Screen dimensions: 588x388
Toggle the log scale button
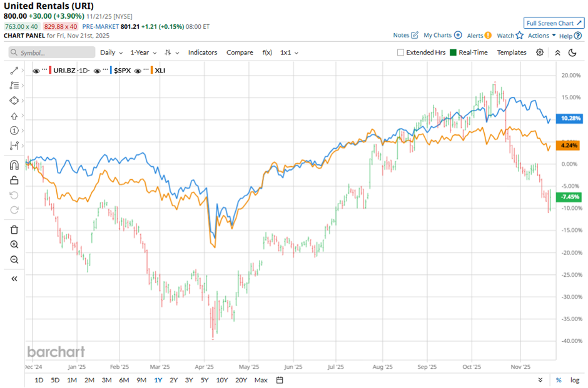coord(575,380)
